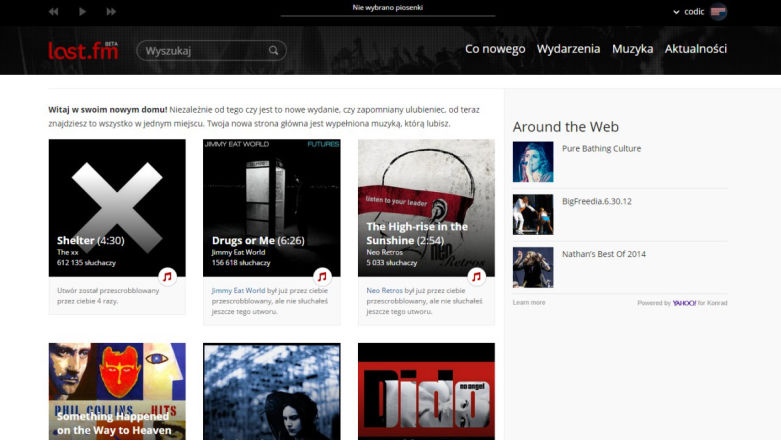The width and height of the screenshot is (781, 440).
Task: Go to the last.fm logo home
Action: [83, 50]
